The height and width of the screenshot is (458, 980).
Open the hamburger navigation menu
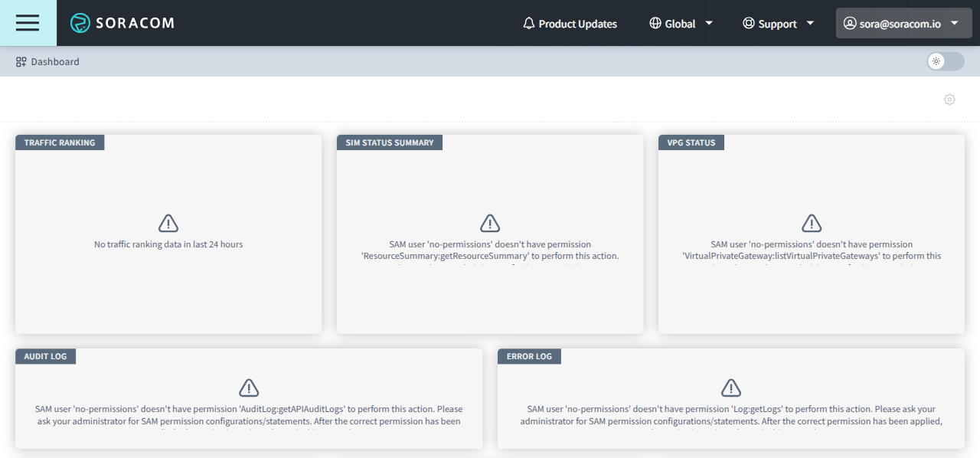point(28,23)
